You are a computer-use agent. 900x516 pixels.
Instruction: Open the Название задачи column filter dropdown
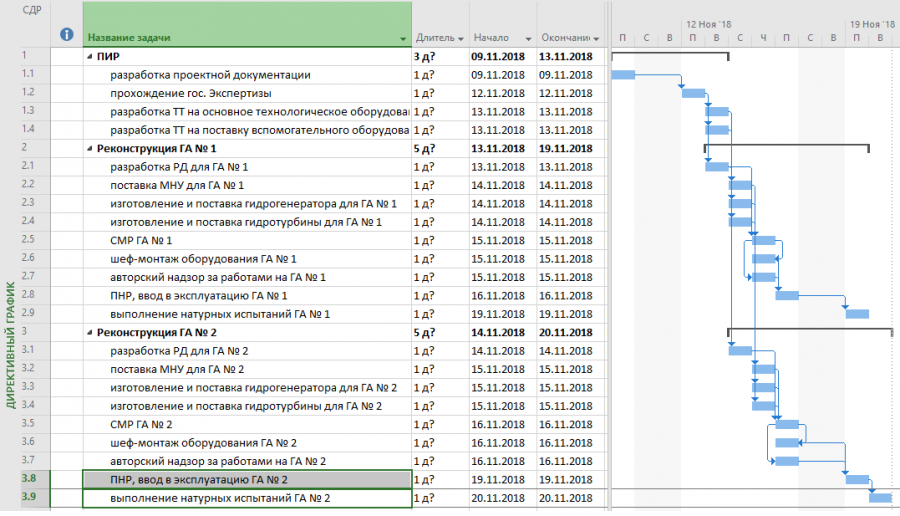403,38
